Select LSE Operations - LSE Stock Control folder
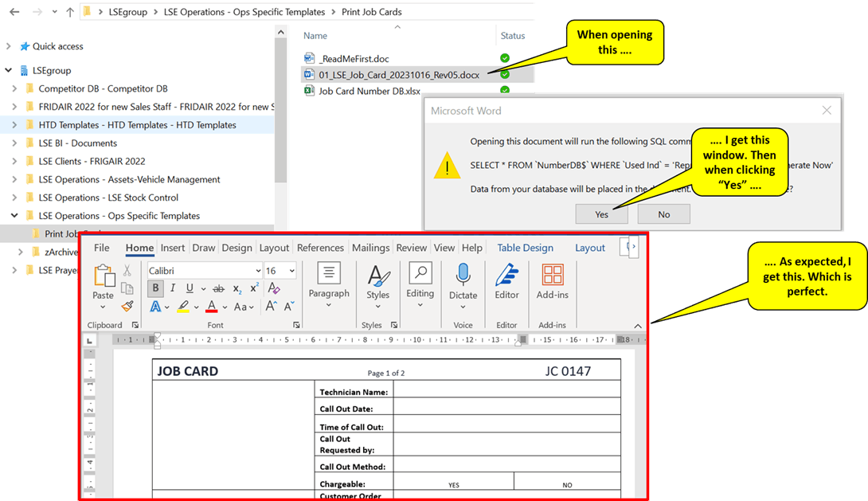Image resolution: width=868 pixels, height=501 pixels. point(108,198)
